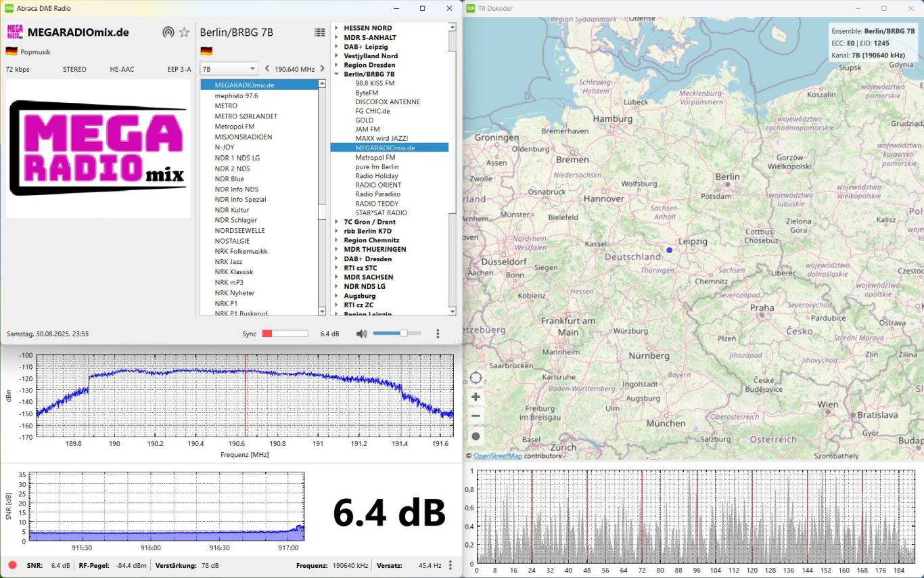Expand the rbb Berlin K7D ensemble

click(x=336, y=231)
